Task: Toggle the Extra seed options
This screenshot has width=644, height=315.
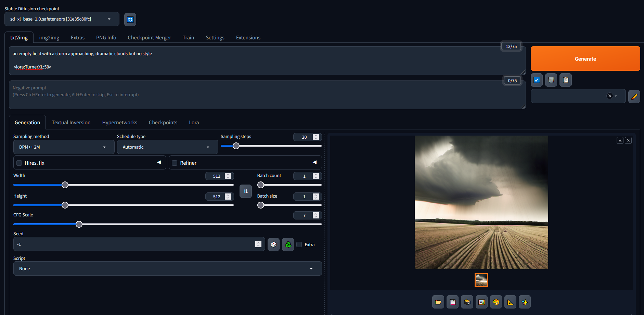Action: pos(299,244)
